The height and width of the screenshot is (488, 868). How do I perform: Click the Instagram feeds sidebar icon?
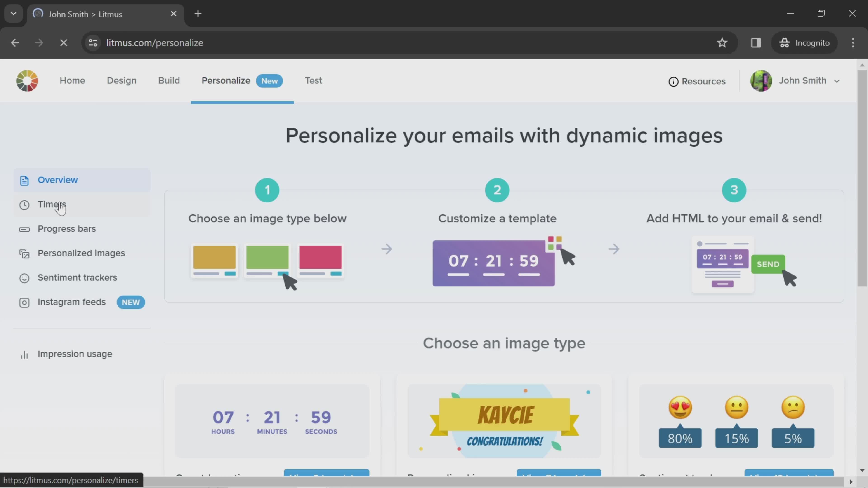pos(24,302)
